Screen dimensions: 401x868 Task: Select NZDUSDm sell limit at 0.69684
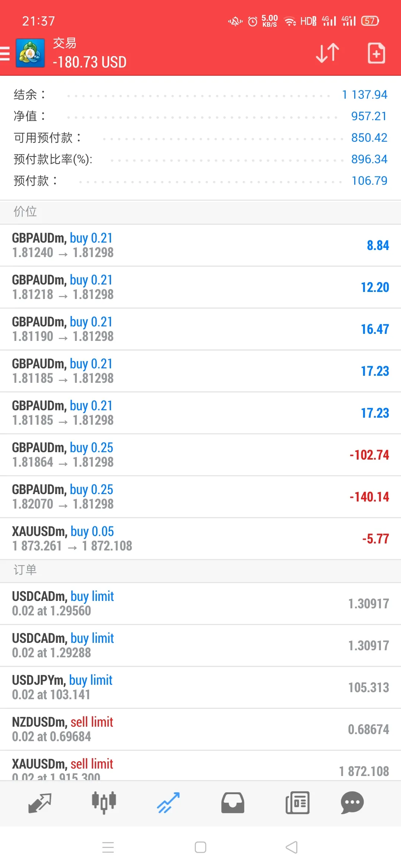pyautogui.click(x=200, y=729)
